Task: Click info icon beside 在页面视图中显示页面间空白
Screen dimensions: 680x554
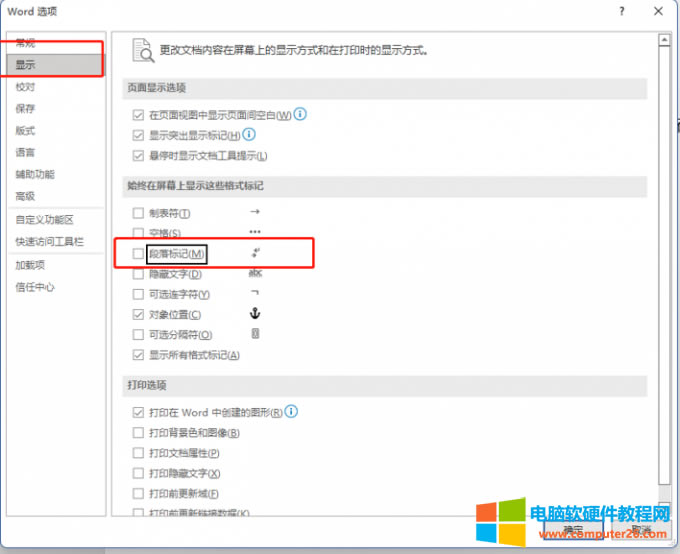Action: click(x=300, y=114)
